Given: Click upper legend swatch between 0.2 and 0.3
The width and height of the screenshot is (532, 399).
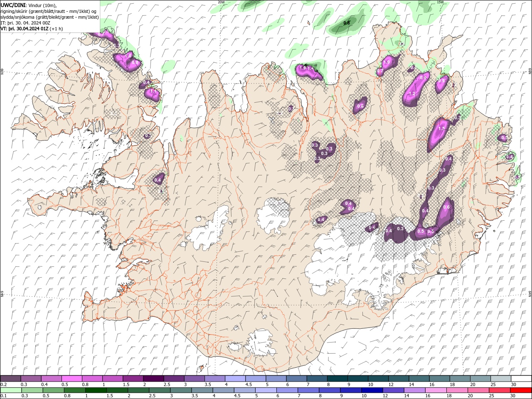Looking at the screenshot, I should coord(10,379).
